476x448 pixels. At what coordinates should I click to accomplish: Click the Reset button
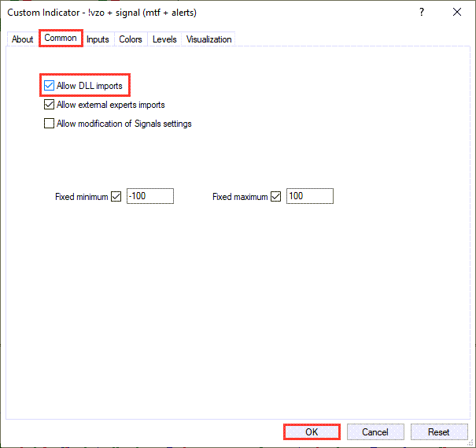pos(439,431)
